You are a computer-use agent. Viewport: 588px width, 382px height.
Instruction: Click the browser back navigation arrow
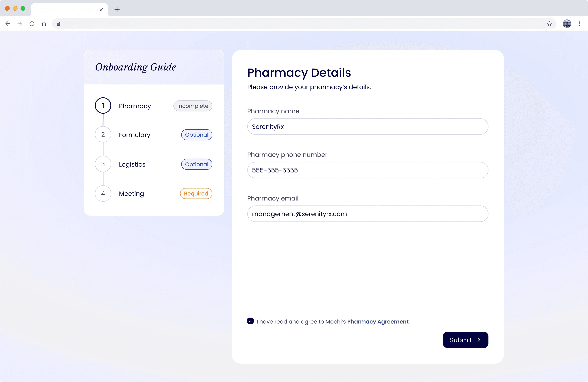click(x=8, y=24)
